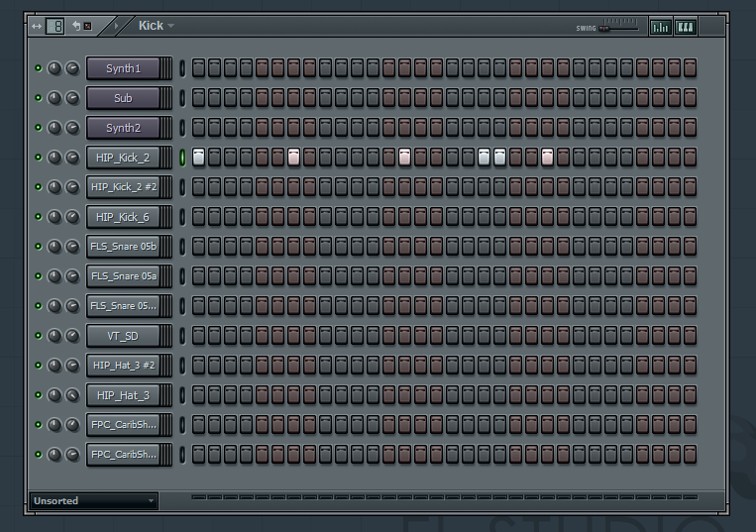Click the HIP_Hat_3 #2 pan knob
756x532 pixels.
coord(54,366)
